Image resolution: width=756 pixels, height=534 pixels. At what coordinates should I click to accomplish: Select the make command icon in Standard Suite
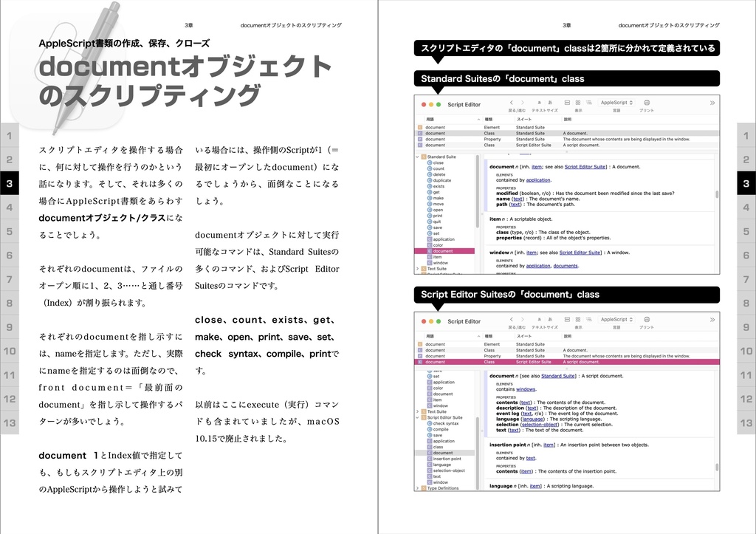pyautogui.click(x=428, y=198)
